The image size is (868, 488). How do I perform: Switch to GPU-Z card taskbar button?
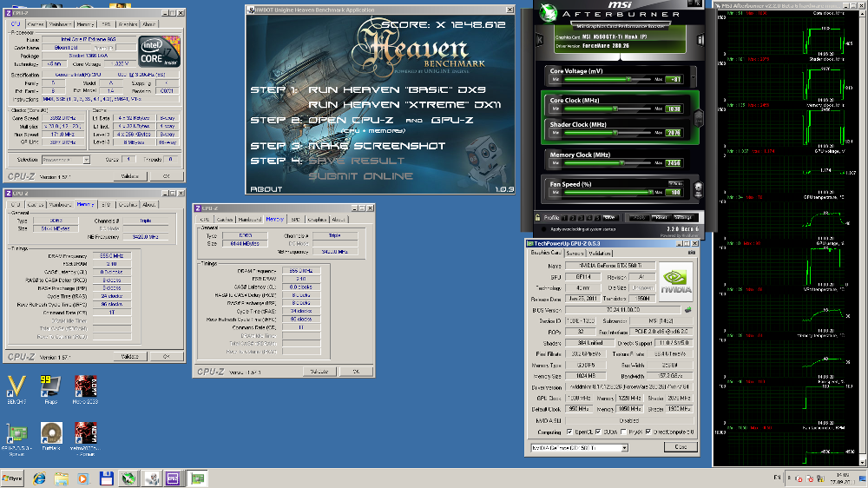point(198,478)
